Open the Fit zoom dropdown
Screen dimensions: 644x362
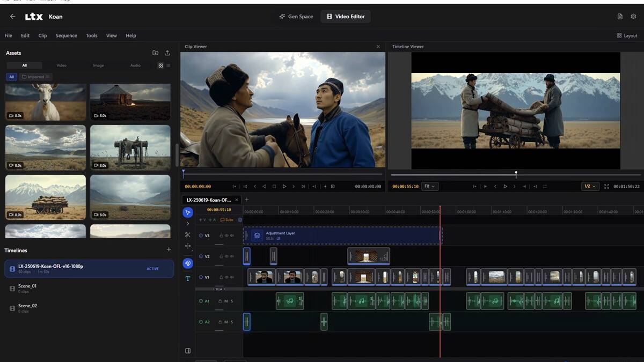[x=430, y=187]
